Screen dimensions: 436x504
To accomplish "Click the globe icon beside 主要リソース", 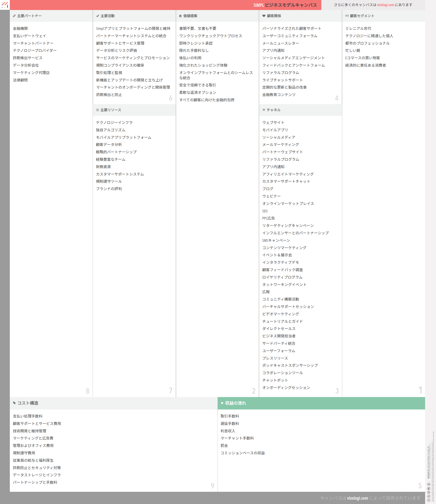I will [97, 110].
